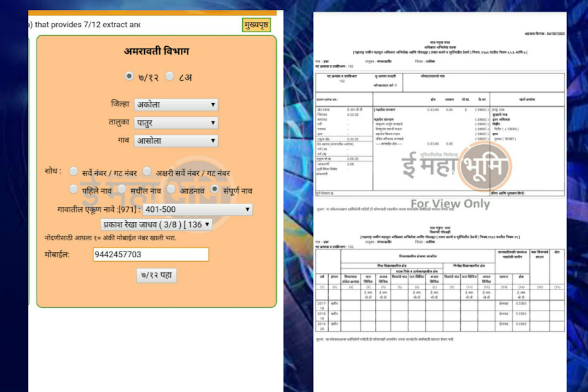Select the ७/१२ radio option
Screen dimensions: 588x392
click(x=129, y=76)
